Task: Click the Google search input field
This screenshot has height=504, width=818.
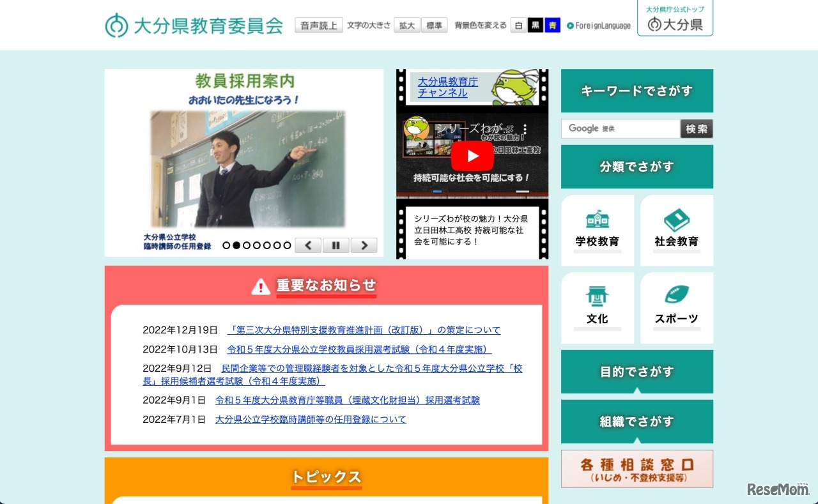Action: click(621, 128)
